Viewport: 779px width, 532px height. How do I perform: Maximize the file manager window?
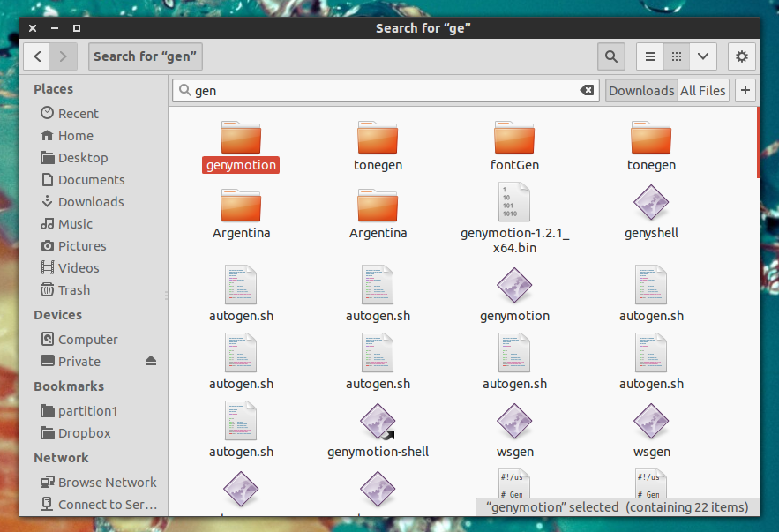pyautogui.click(x=77, y=28)
